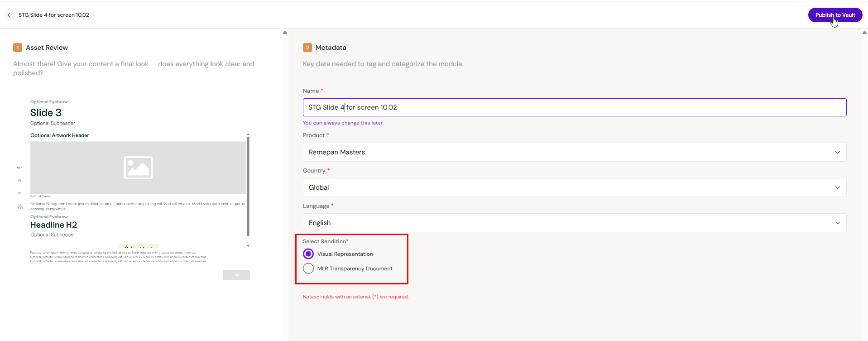Click the image placeholder icon in the artwork
The width and height of the screenshot is (868, 341).
[x=138, y=168]
